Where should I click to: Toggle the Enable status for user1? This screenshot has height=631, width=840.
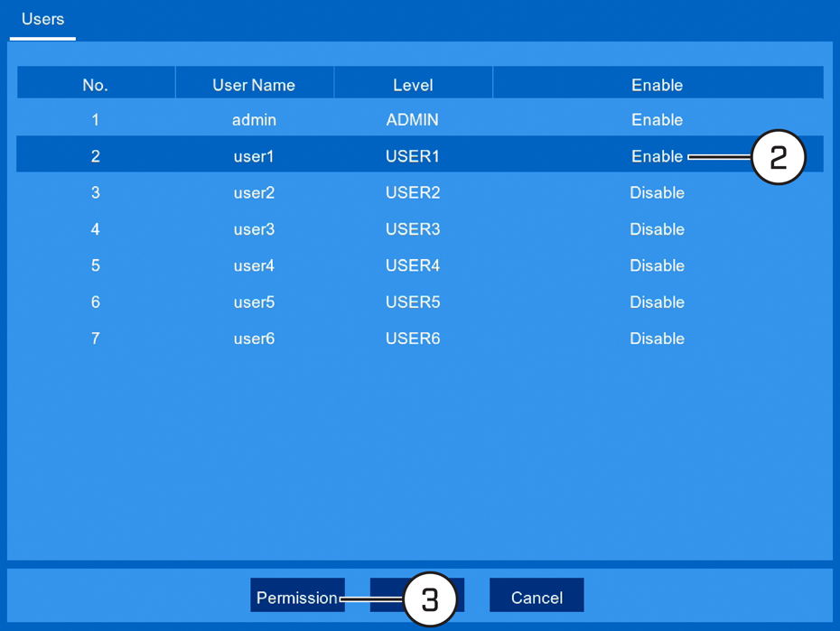coord(658,156)
